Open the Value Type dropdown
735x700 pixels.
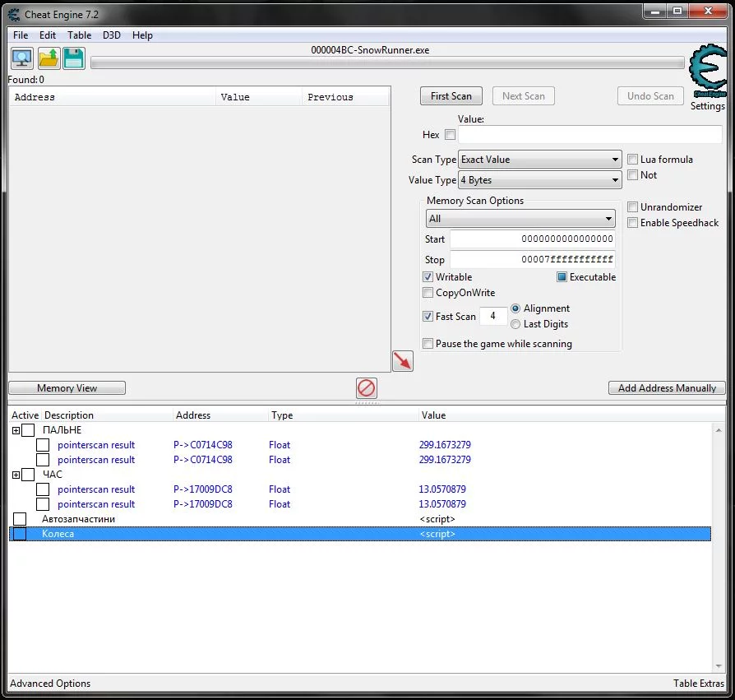[x=539, y=180]
